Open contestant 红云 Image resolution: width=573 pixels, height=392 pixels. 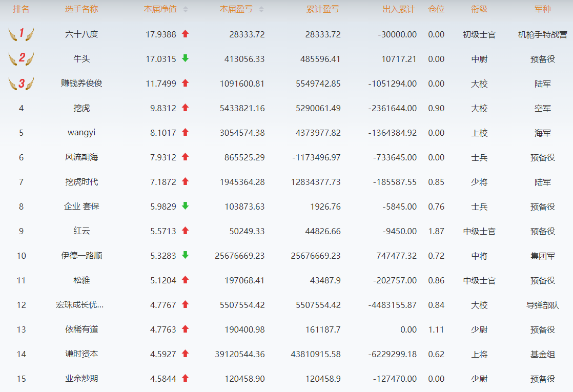pyautogui.click(x=81, y=231)
